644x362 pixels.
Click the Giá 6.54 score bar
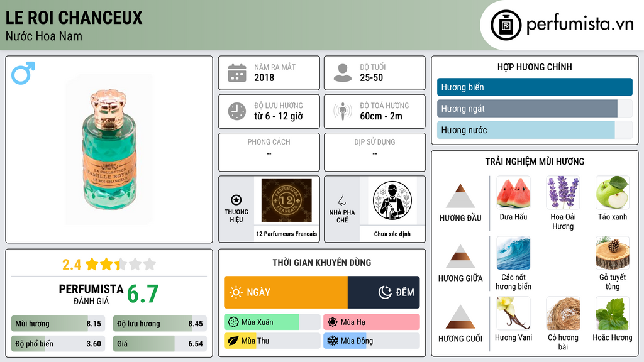[x=160, y=344]
